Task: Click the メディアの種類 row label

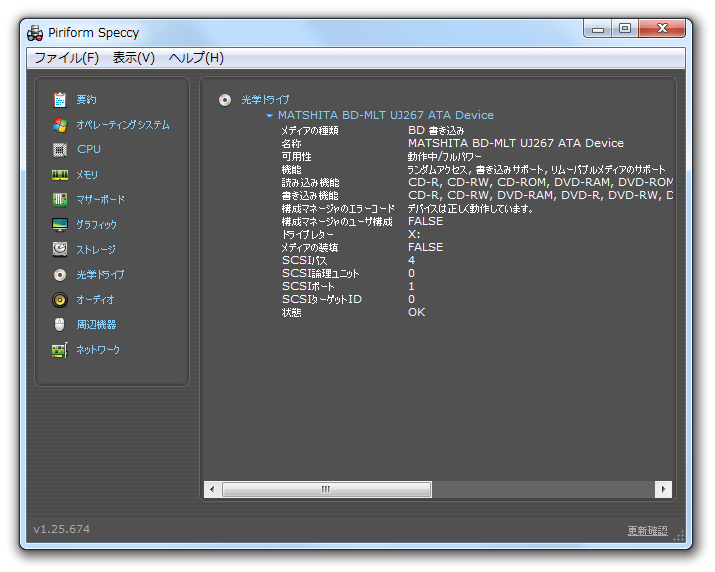Action: click(x=310, y=131)
